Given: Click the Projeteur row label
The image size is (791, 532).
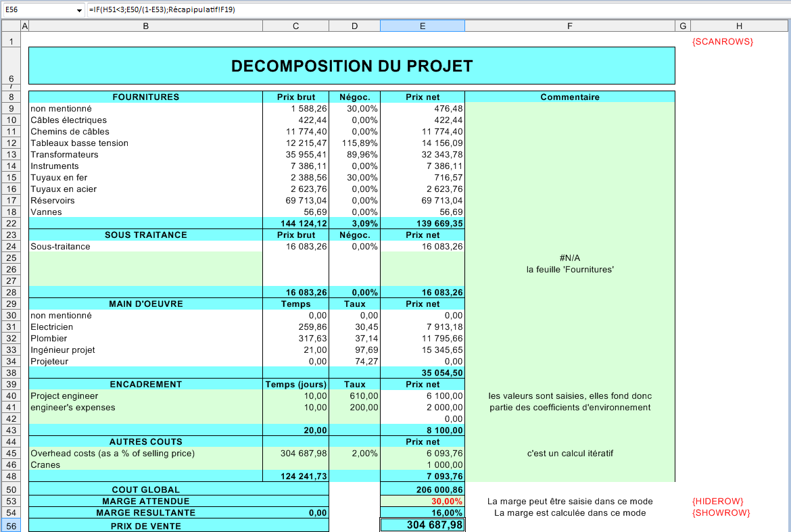Looking at the screenshot, I should (x=49, y=362).
